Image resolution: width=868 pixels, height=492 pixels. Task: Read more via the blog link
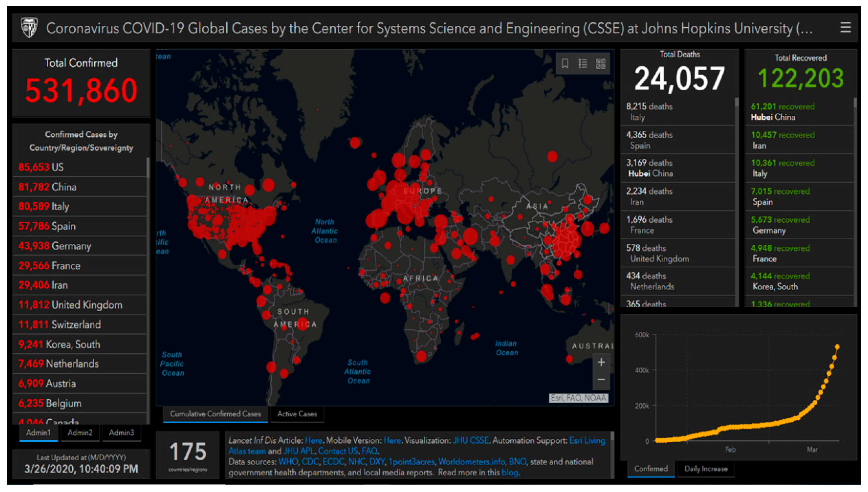click(x=510, y=472)
